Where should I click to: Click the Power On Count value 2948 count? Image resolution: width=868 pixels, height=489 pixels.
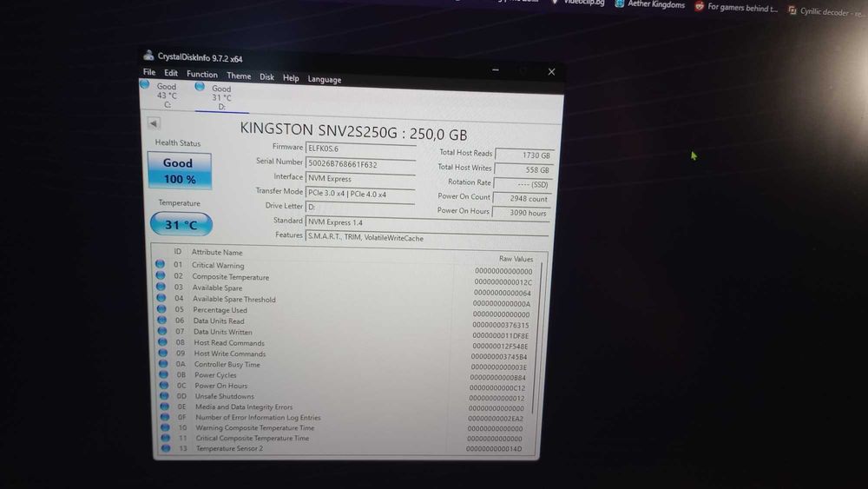pos(521,198)
